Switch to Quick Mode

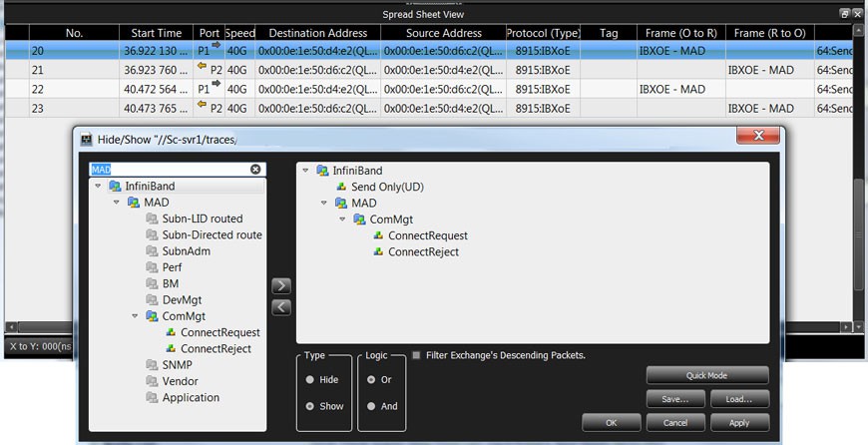point(707,375)
